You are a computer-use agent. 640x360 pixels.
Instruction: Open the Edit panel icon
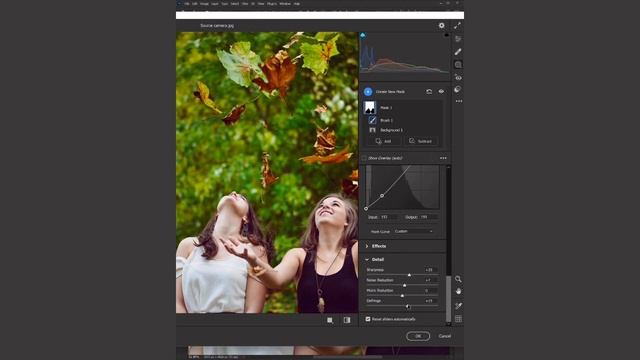(x=458, y=39)
